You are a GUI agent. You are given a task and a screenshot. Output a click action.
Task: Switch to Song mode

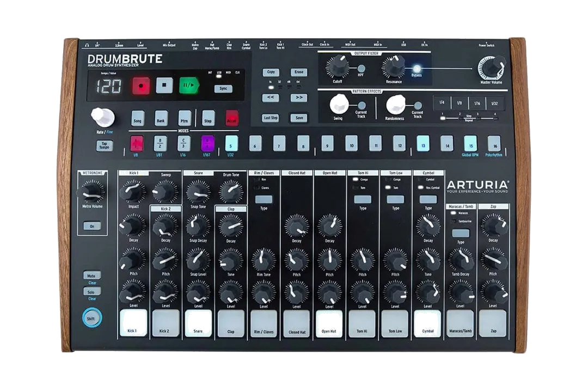click(138, 118)
